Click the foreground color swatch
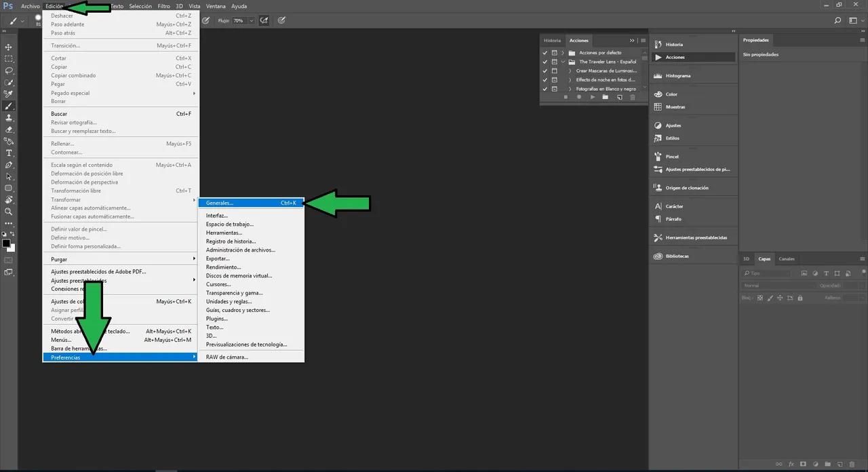The height and width of the screenshot is (472, 868). pos(6,243)
